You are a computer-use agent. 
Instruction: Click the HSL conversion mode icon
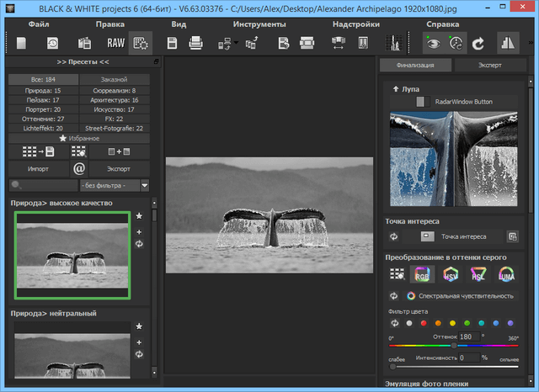pos(478,273)
